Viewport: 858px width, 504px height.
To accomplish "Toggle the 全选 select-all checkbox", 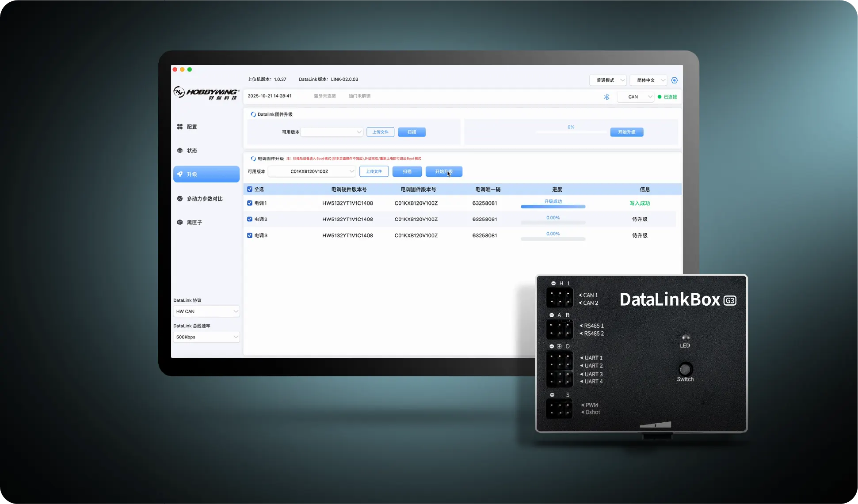I will coord(250,189).
